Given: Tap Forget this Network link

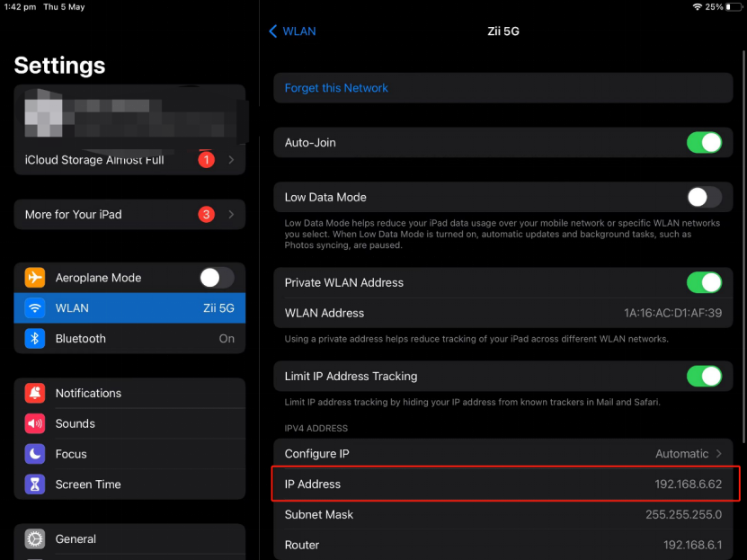Looking at the screenshot, I should (x=336, y=88).
